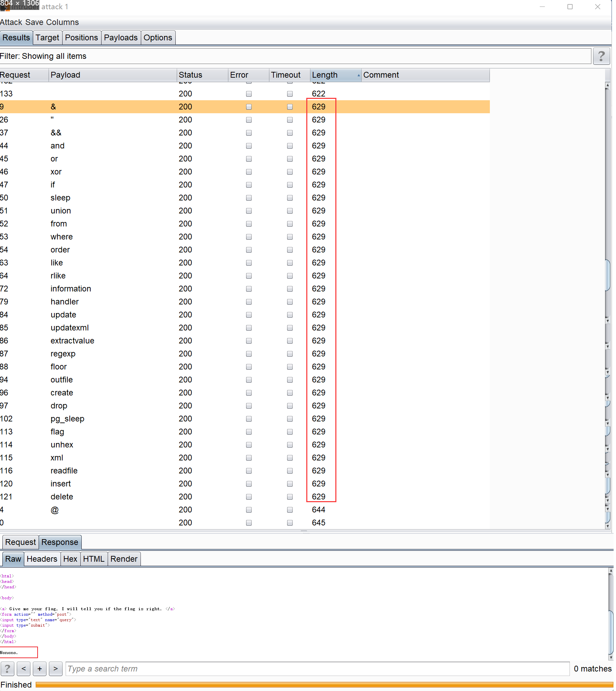Open the Request tab in message viewer

point(21,542)
